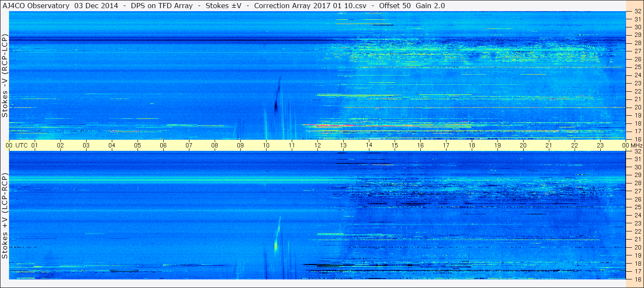Select the 06 hour time marker
The image size is (644, 288).
163,145
